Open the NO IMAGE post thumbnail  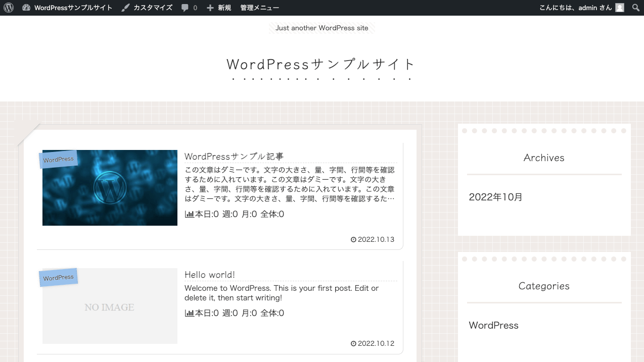[x=110, y=306]
